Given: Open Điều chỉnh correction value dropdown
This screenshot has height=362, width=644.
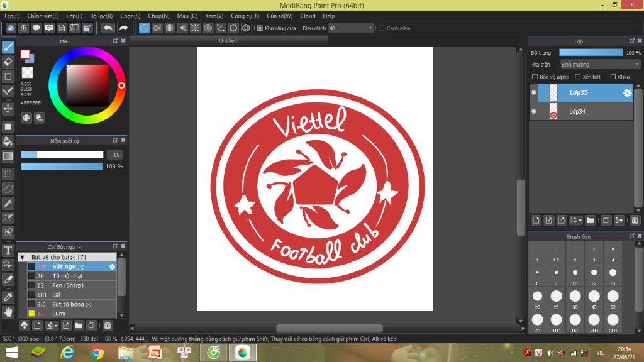Looking at the screenshot, I should pyautogui.click(x=351, y=28).
